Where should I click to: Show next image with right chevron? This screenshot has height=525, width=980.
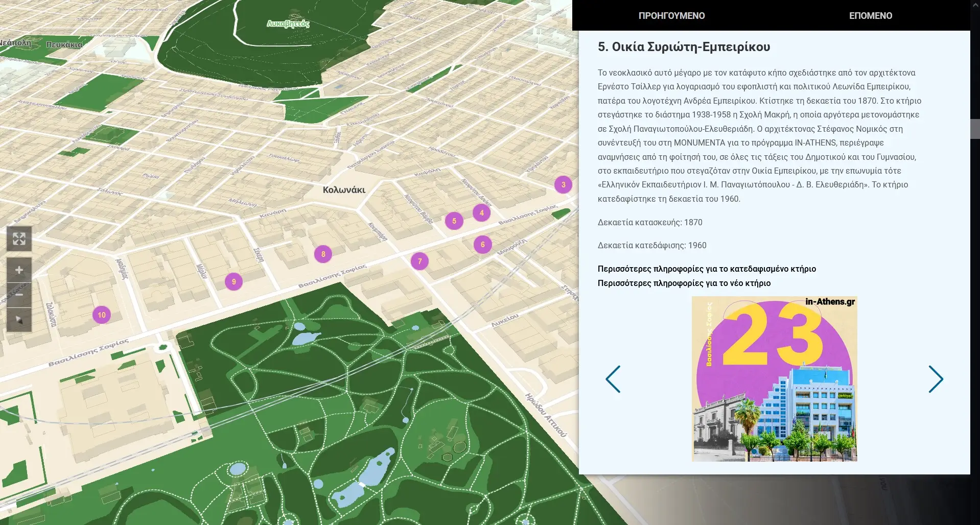[x=936, y=379]
